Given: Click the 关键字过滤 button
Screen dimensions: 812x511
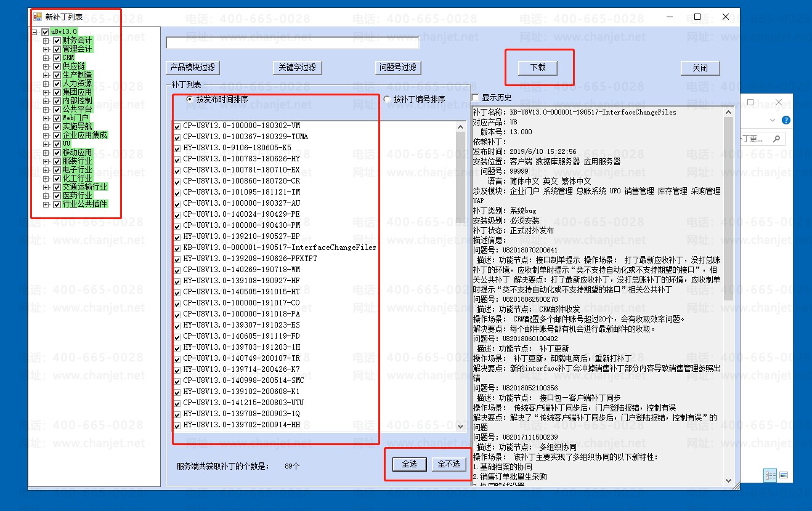Looking at the screenshot, I should [x=298, y=68].
